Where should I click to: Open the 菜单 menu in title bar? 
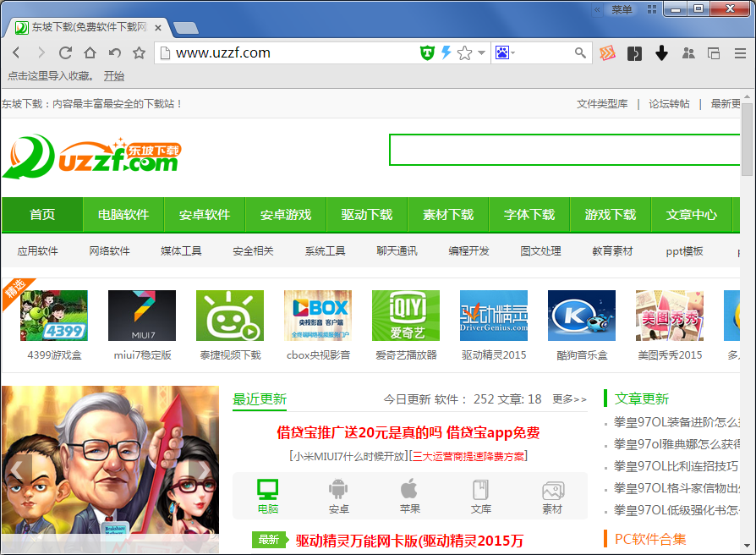622,9
